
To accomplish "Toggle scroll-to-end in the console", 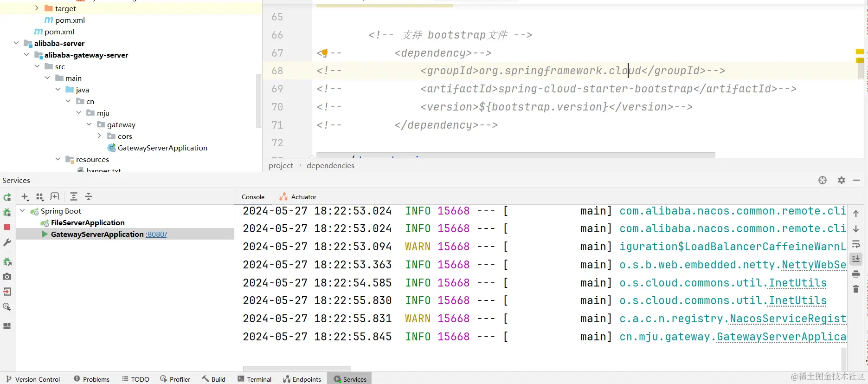I will coord(856,259).
